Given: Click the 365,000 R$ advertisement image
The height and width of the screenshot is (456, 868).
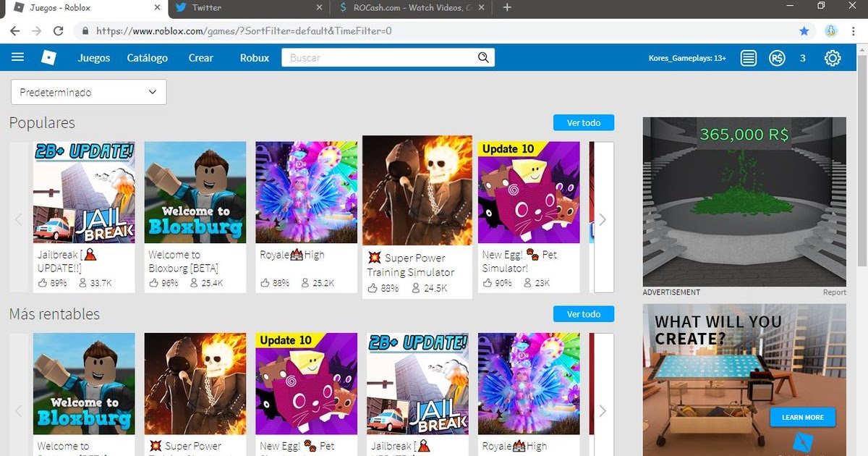Looking at the screenshot, I should (744, 202).
